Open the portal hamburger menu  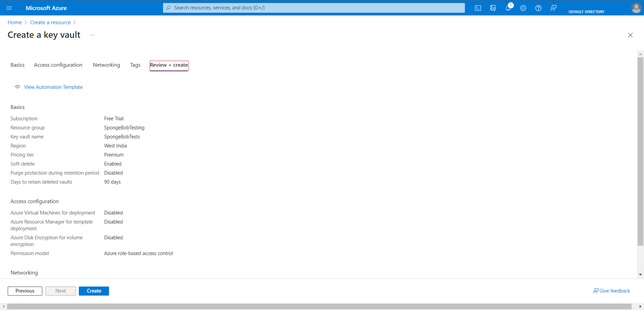point(9,8)
